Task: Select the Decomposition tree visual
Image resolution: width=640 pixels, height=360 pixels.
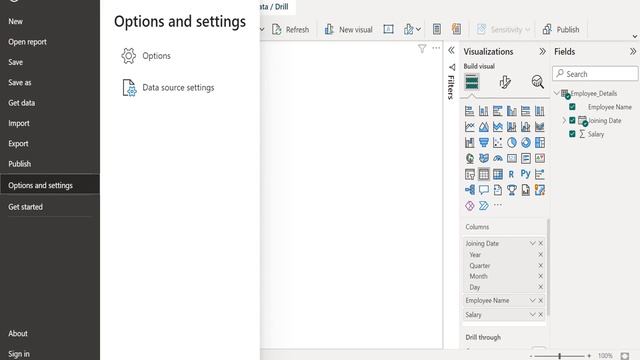Action: [x=470, y=190]
